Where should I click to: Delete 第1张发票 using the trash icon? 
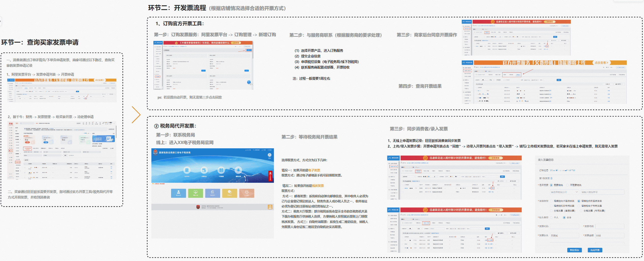click(x=552, y=178)
